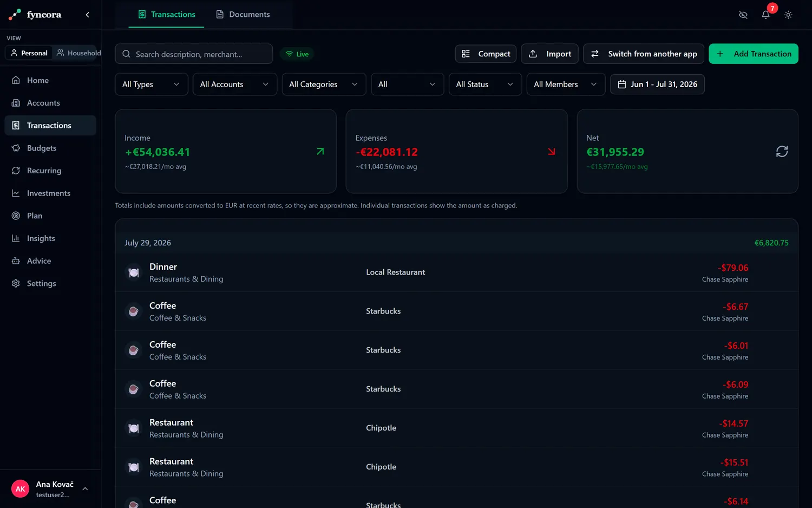This screenshot has width=812, height=508.
Task: Click the fyncora logo icon
Action: click(15, 15)
